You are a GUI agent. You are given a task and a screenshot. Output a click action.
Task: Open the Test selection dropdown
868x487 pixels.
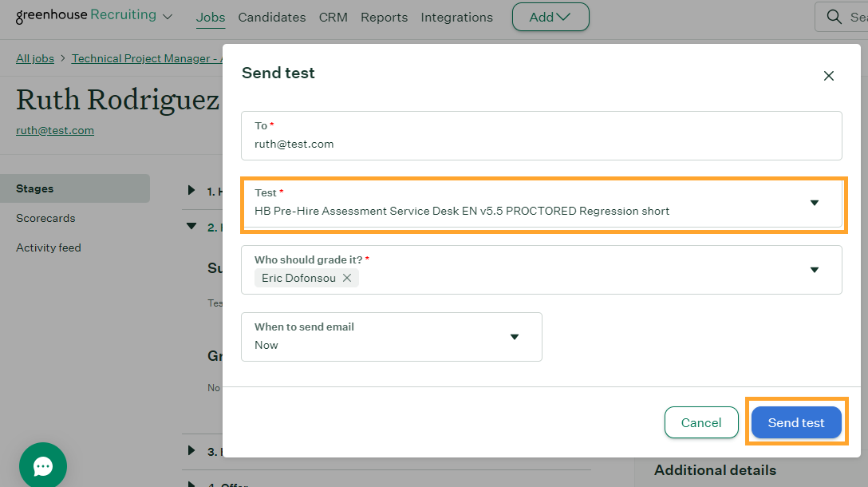(x=814, y=204)
